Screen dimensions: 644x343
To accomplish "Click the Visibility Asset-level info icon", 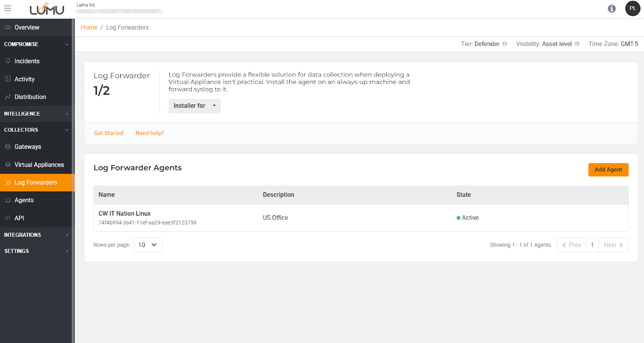I will point(577,44).
